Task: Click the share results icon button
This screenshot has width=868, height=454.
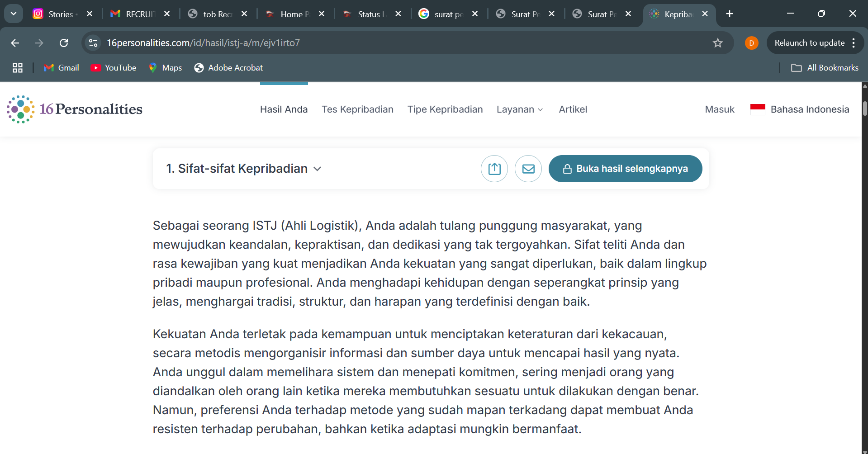Action: coord(494,169)
